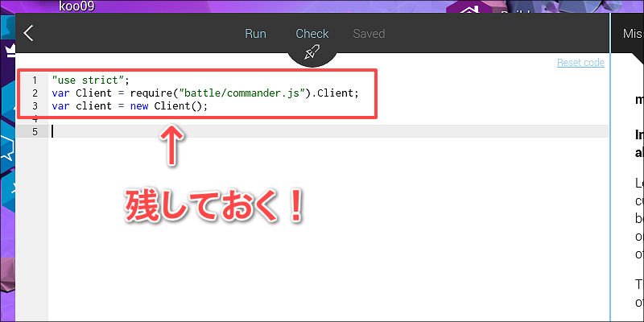This screenshot has height=322, width=644.
Task: Open the speech bubble chat sidebar icon
Action: (x=7, y=147)
